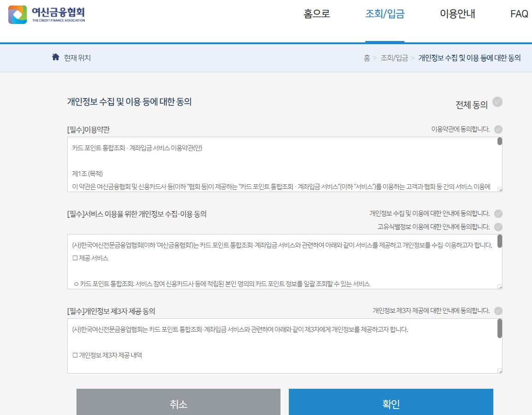Check the 고유식별정보 이용 안내 동의 checkbox
Image resolution: width=532 pixels, height=415 pixels.
click(x=498, y=227)
